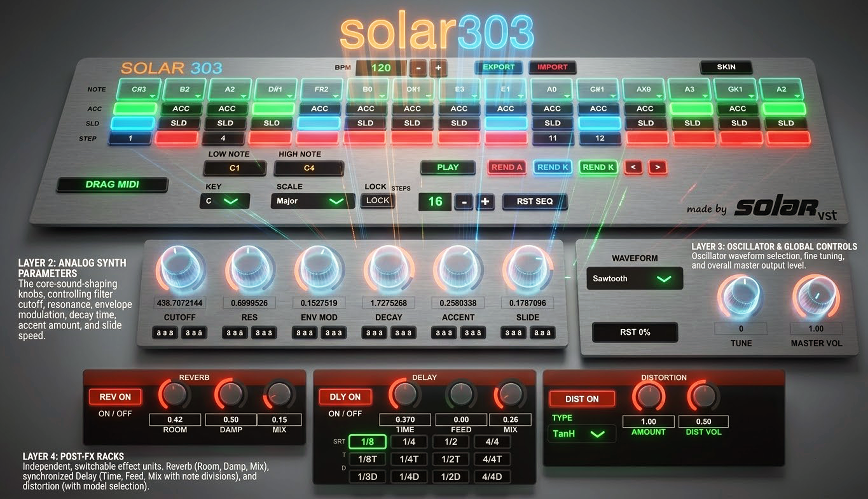Open the GK1 note dropdown
Image resolution: width=868 pixels, height=499 pixels.
coord(735,89)
